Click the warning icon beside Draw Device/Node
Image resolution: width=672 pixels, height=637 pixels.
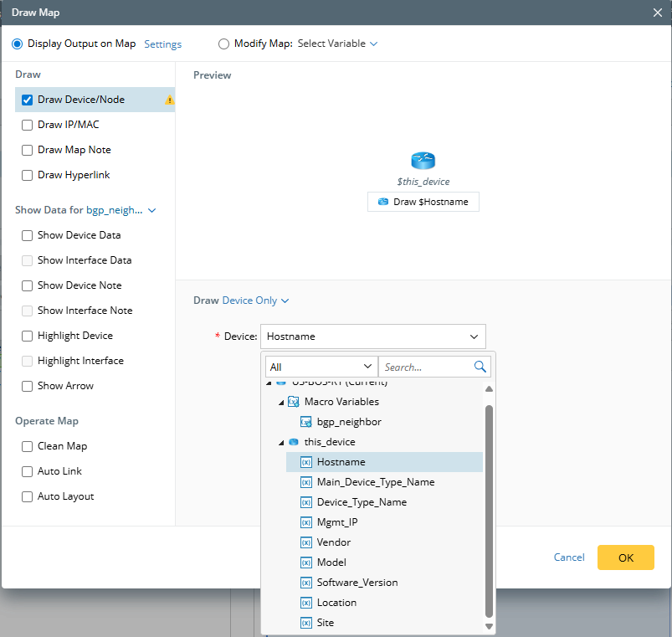coord(170,100)
